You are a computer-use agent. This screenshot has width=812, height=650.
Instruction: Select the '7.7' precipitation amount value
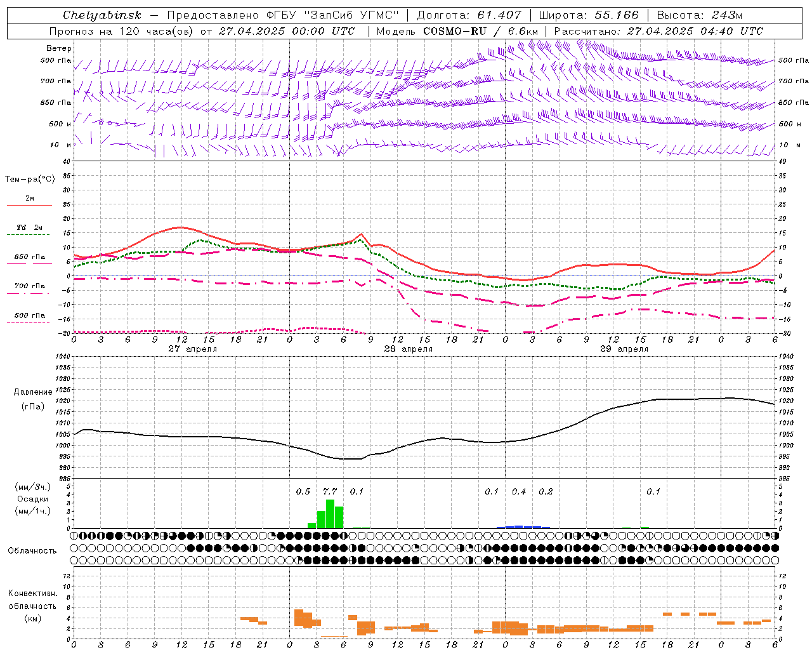[x=330, y=492]
